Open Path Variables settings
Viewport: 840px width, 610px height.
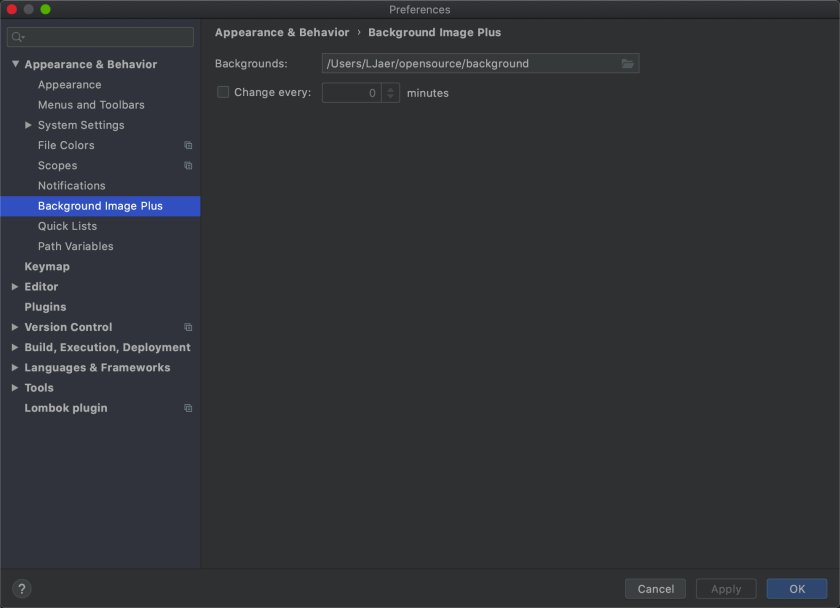[x=76, y=247]
